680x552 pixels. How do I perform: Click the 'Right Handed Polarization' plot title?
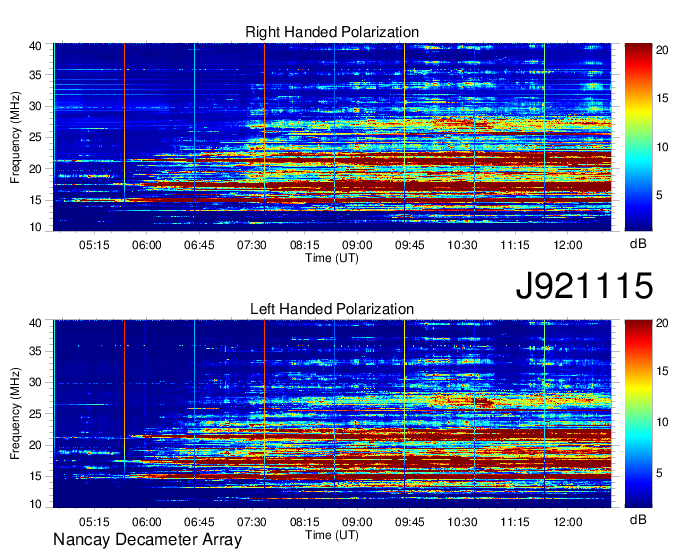[332, 32]
